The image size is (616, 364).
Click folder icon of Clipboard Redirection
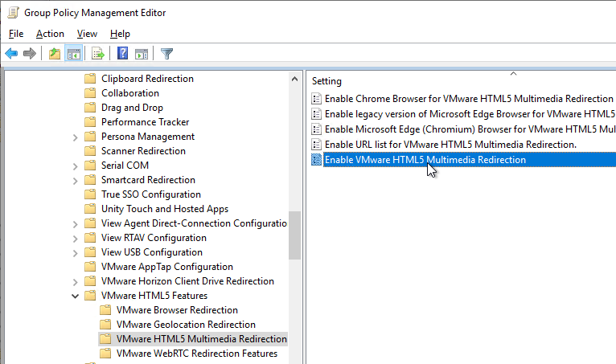tap(90, 79)
